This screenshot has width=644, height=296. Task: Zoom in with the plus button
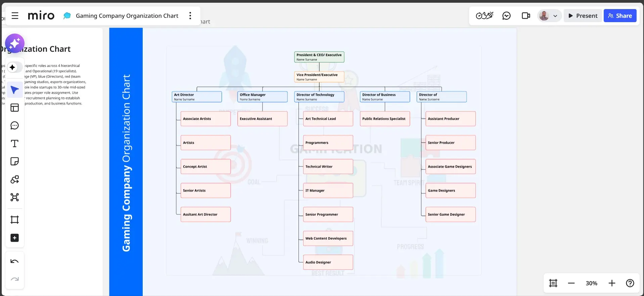612,283
